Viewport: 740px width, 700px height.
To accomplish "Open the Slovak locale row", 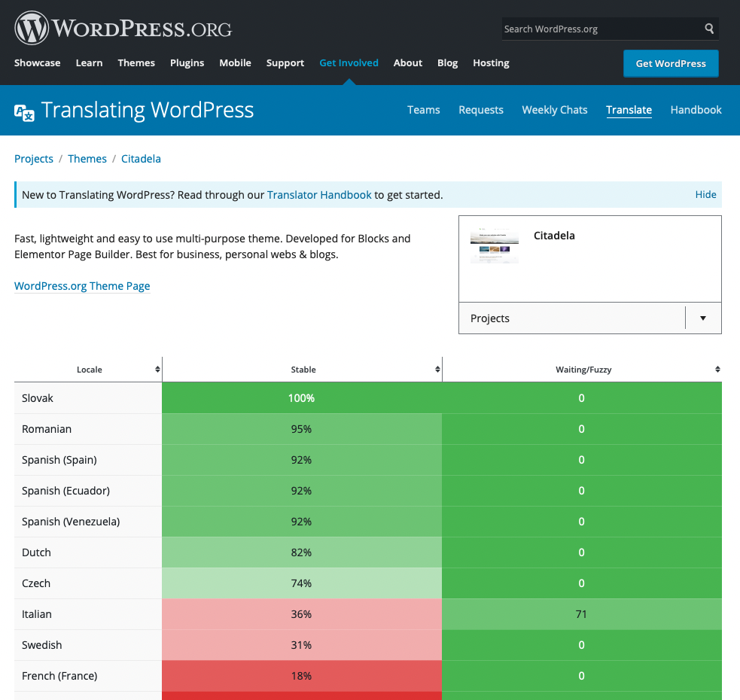I will pyautogui.click(x=38, y=398).
